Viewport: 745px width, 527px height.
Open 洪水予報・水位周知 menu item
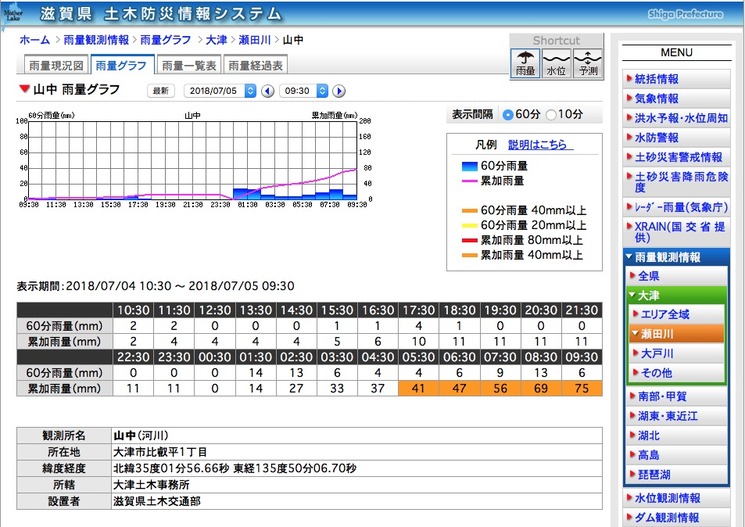677,118
